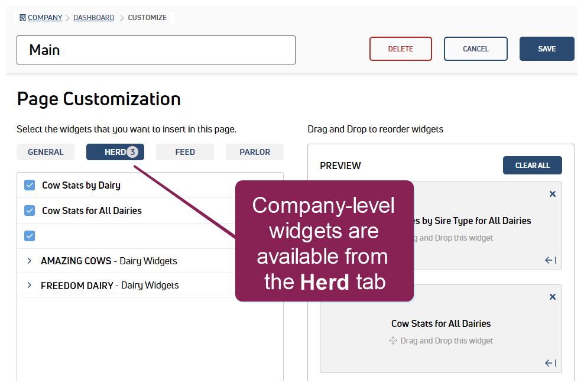Click the company building icon in breadcrumb
584x392 pixels.
22,18
